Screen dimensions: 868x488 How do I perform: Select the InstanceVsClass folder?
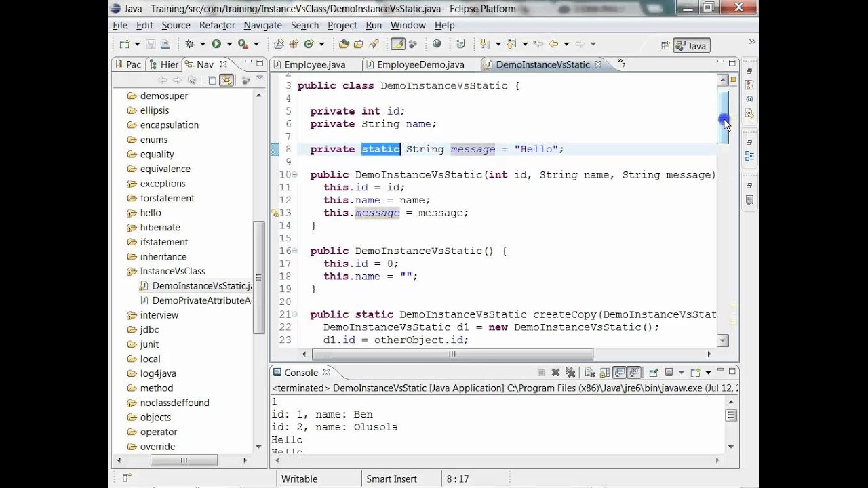166,271
